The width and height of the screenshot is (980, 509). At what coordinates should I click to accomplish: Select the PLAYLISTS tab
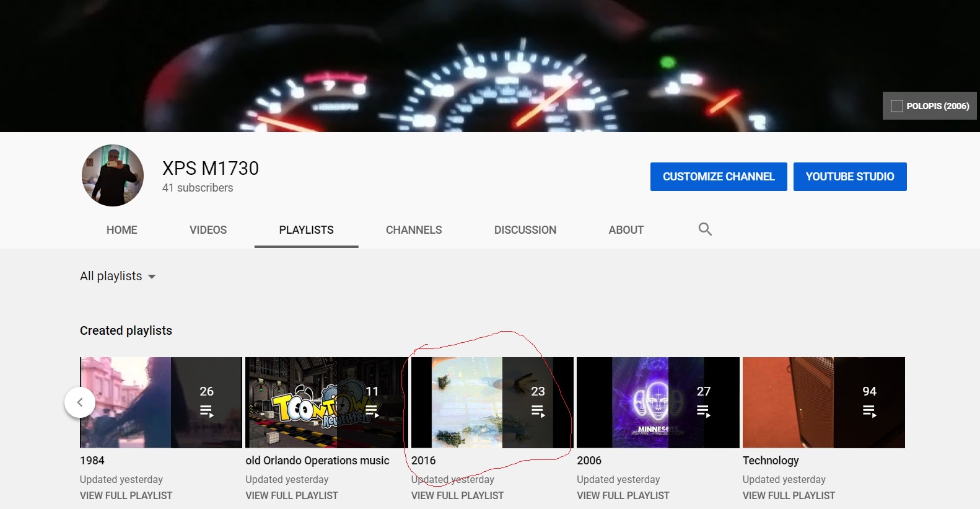307,230
